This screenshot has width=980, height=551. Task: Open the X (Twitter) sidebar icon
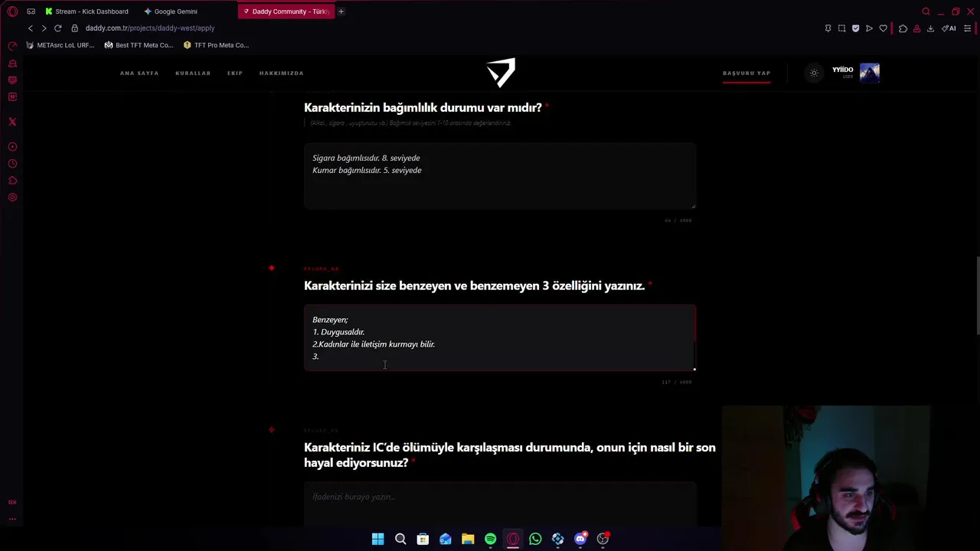[12, 122]
